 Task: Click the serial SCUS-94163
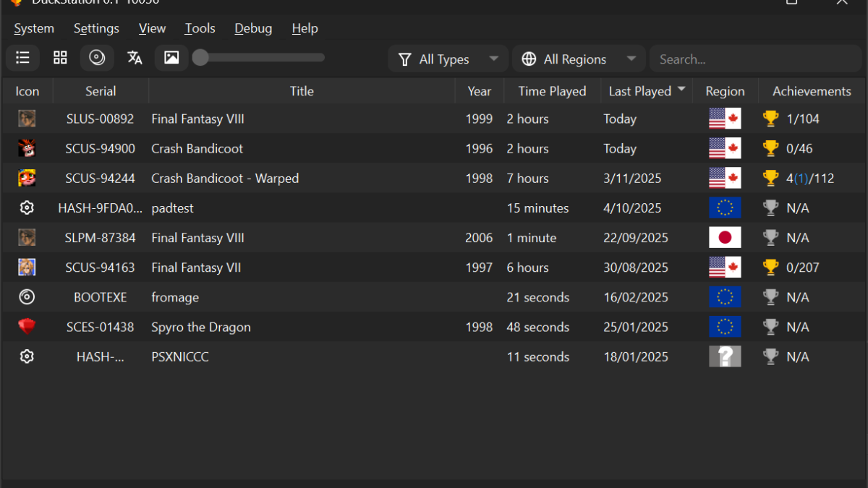pyautogui.click(x=100, y=267)
